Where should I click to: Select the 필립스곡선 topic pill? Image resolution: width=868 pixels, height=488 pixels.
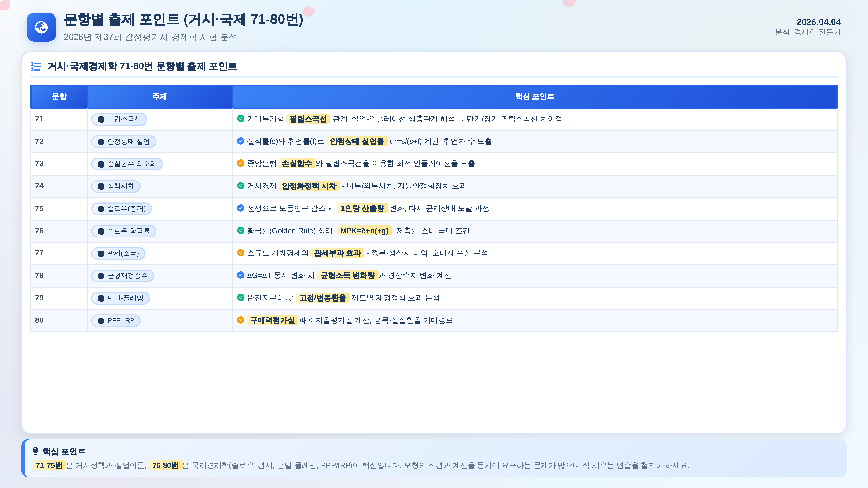click(x=119, y=119)
